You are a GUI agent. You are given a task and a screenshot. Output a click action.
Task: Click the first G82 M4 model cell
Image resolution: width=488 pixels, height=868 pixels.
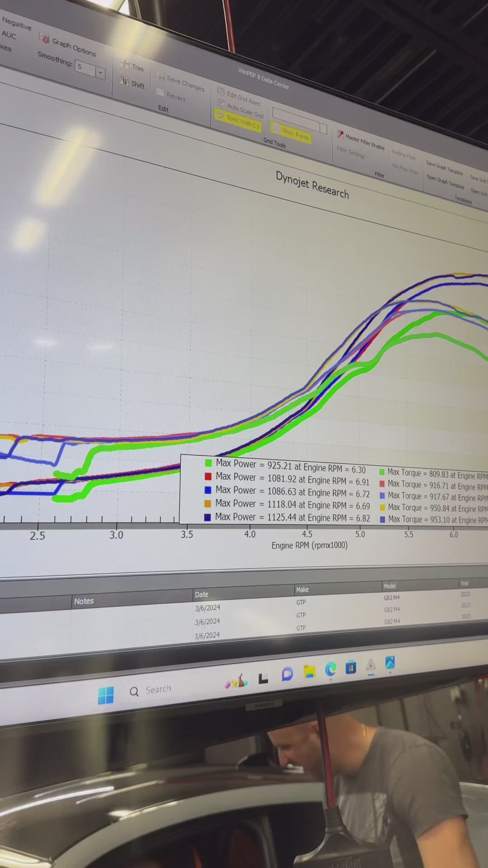(x=392, y=598)
